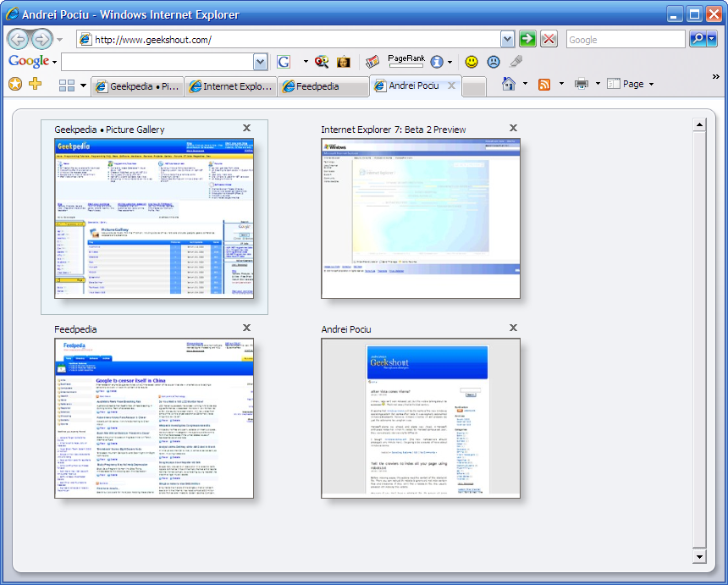Click the Mona Lisa picture icon in toolbar
Image resolution: width=728 pixels, height=585 pixels.
344,61
